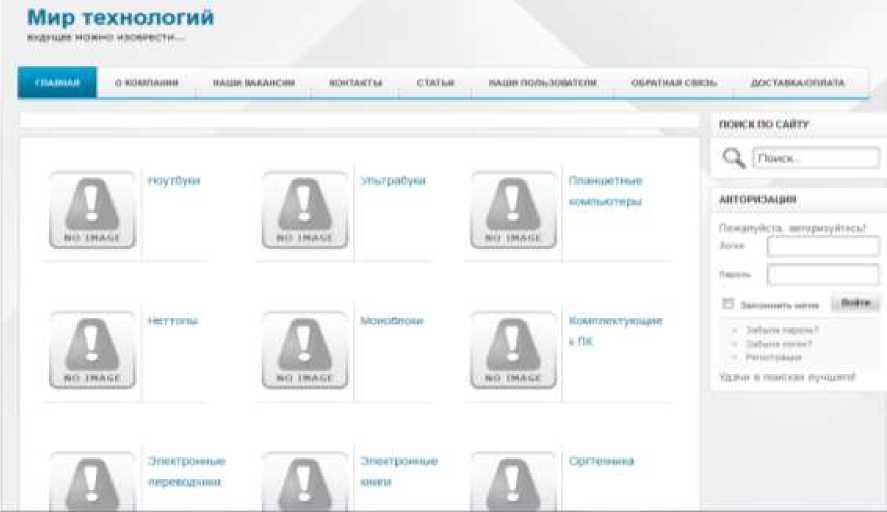
Task: Focus the Поиск search field
Action: [x=816, y=158]
